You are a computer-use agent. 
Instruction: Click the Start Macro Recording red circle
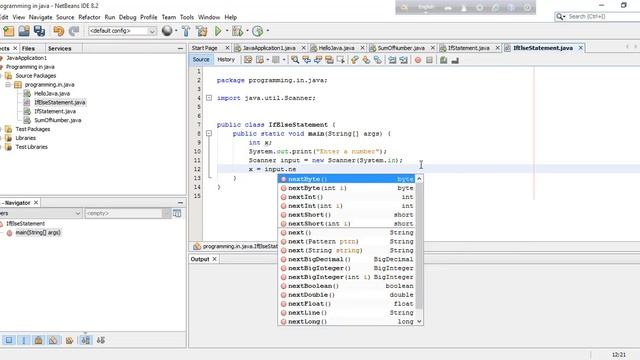coord(418,60)
